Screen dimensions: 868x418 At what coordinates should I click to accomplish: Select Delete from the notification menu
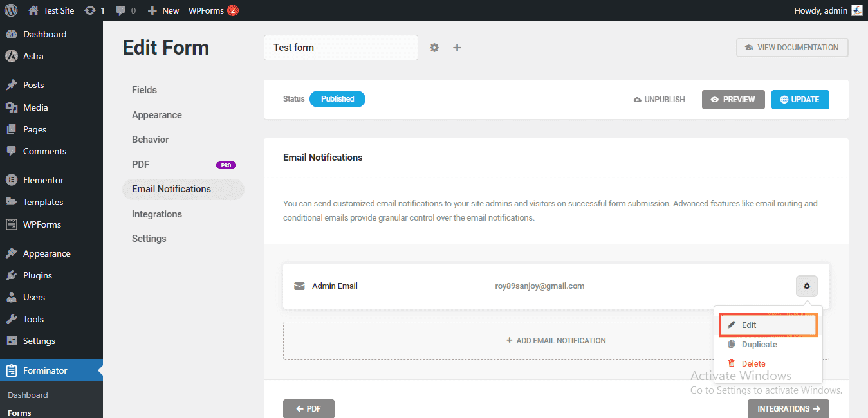753,364
